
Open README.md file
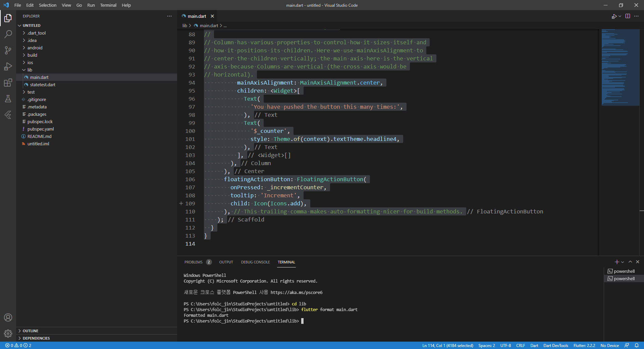click(40, 136)
